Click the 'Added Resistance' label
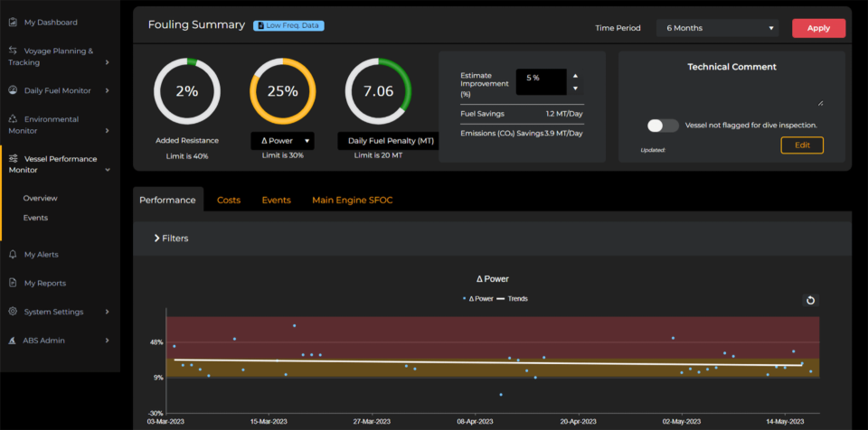 point(187,141)
